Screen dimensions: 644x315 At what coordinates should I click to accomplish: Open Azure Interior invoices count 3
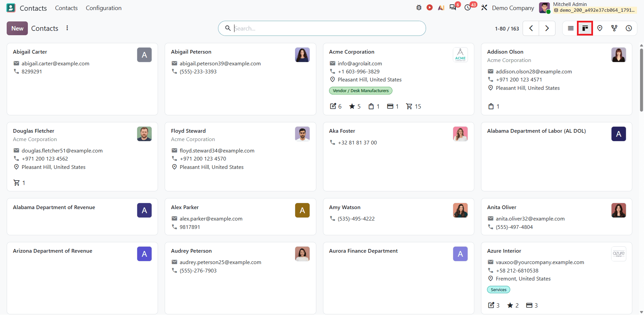click(x=532, y=305)
